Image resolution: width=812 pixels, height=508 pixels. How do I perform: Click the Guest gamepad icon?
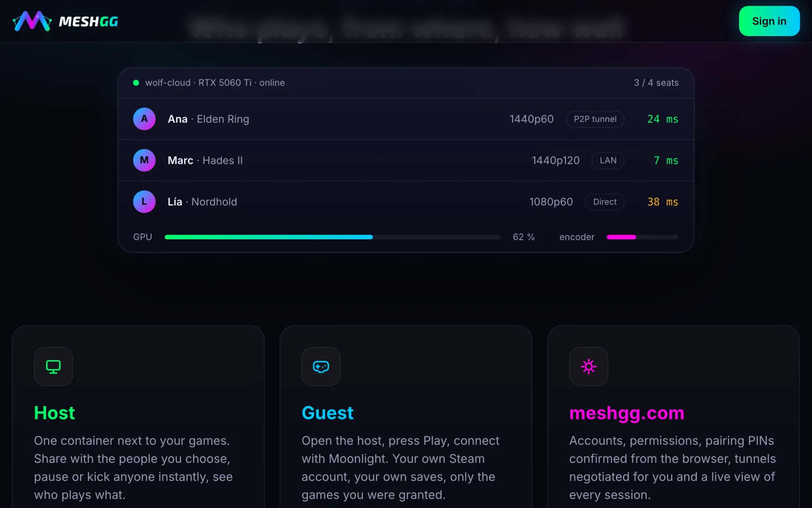coord(321,366)
